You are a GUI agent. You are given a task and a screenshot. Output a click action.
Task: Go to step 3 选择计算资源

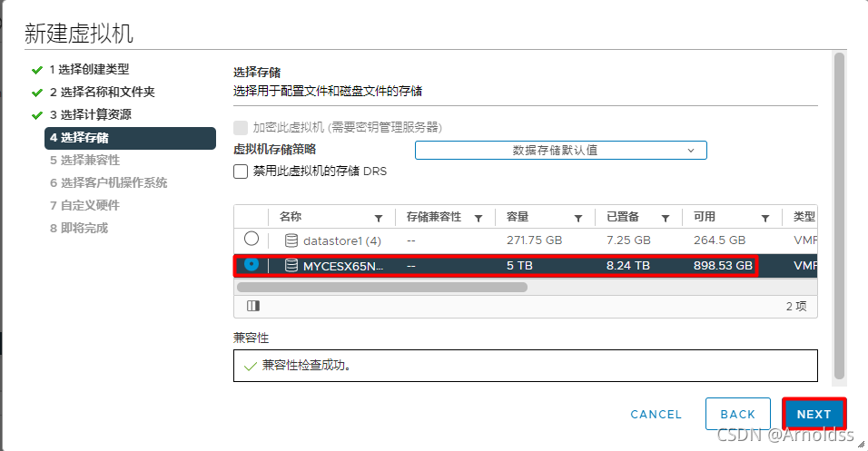[90, 115]
